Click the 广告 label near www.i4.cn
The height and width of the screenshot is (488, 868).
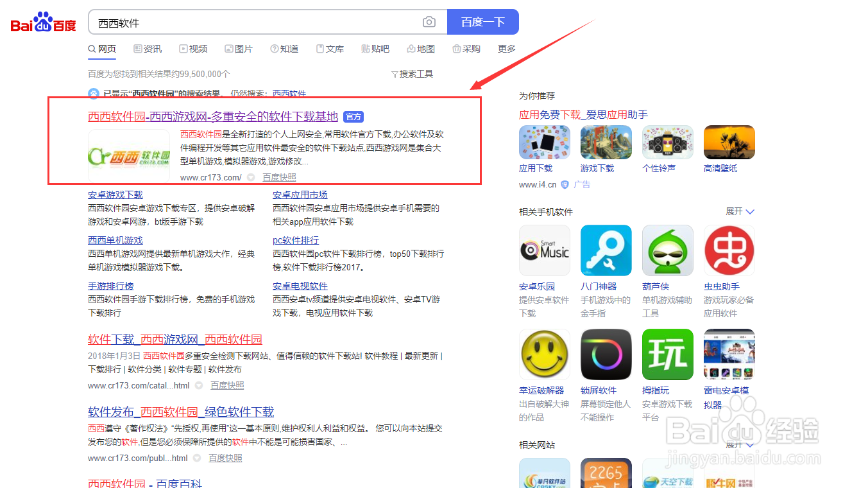[582, 184]
